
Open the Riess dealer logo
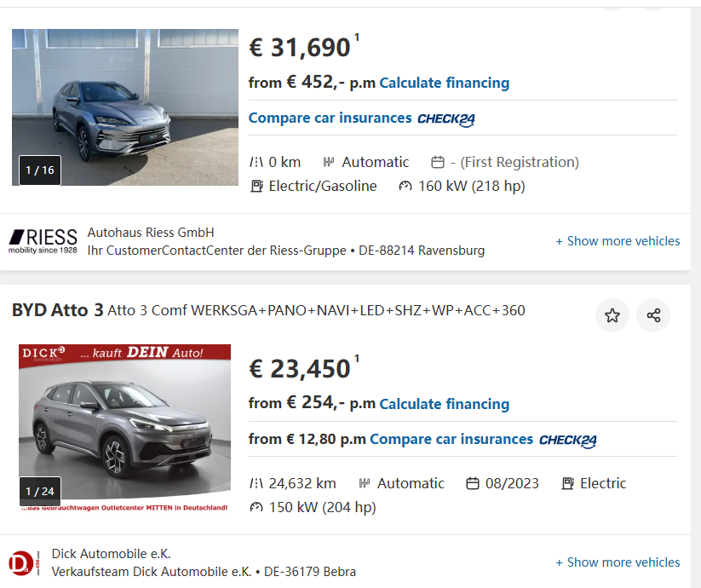point(43,241)
